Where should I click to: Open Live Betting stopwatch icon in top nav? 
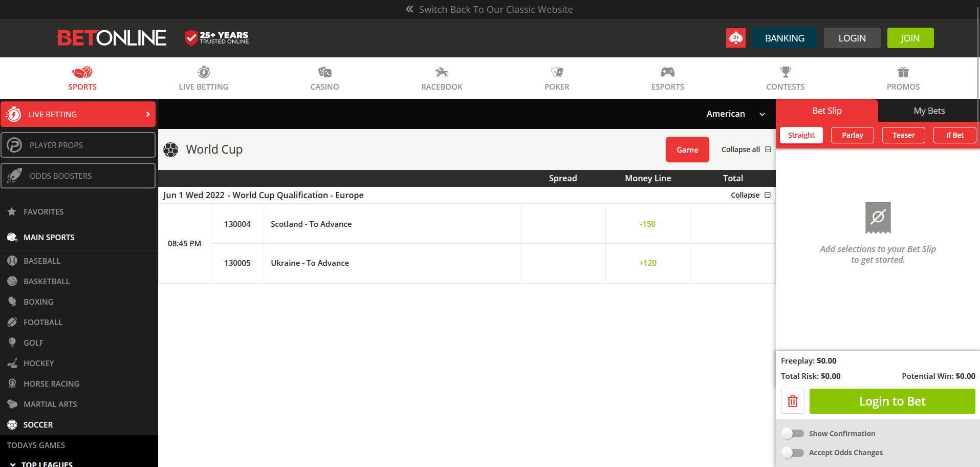pyautogui.click(x=204, y=72)
